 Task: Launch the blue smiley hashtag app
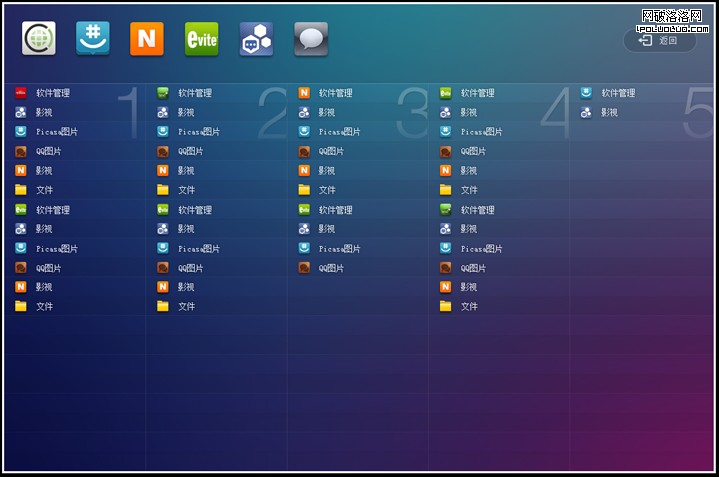[x=93, y=39]
